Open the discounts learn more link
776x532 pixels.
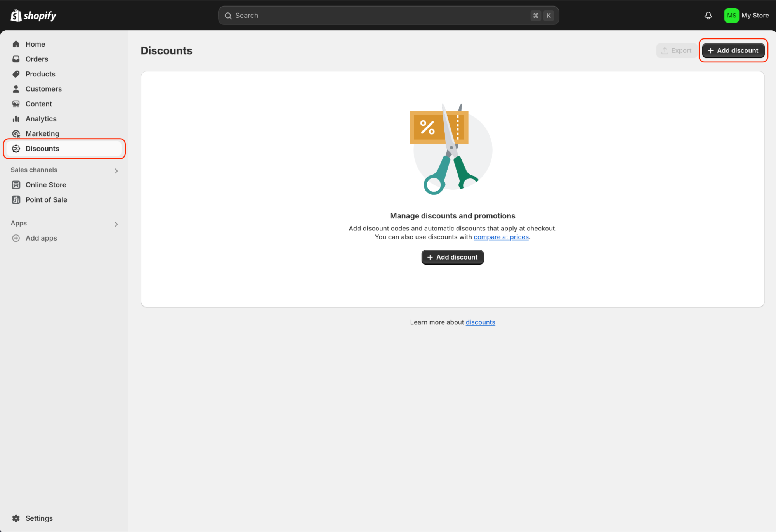(480, 322)
